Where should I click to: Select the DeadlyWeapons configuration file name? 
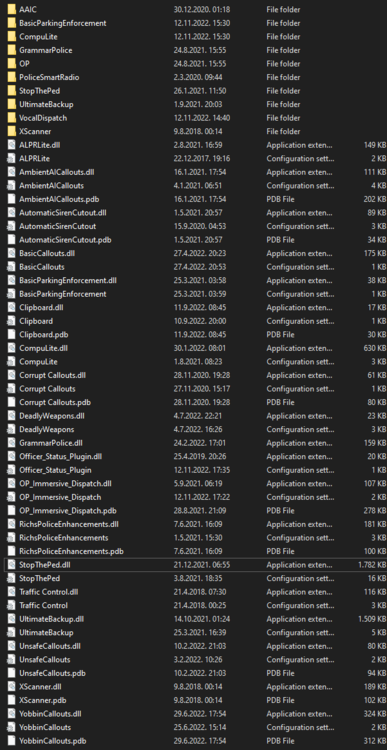46,430
